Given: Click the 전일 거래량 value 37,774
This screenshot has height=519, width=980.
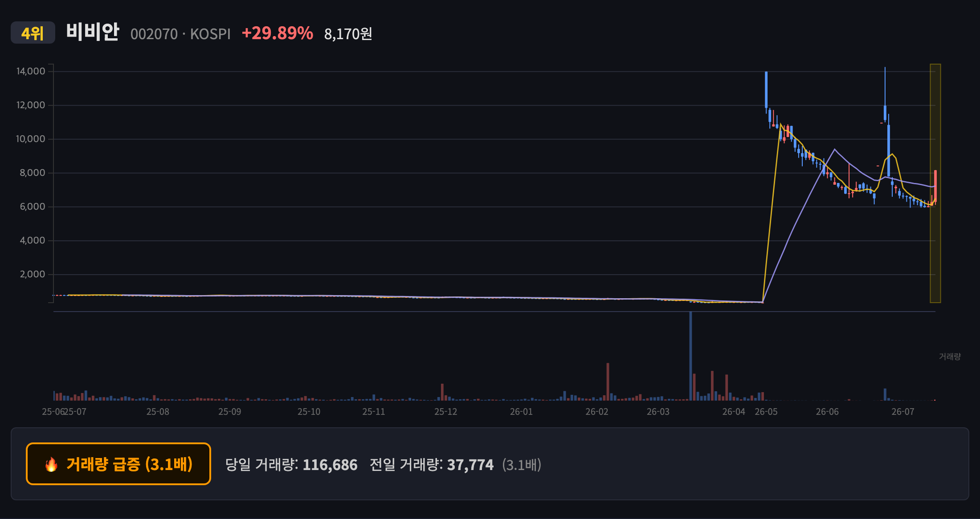Looking at the screenshot, I should pos(470,465).
